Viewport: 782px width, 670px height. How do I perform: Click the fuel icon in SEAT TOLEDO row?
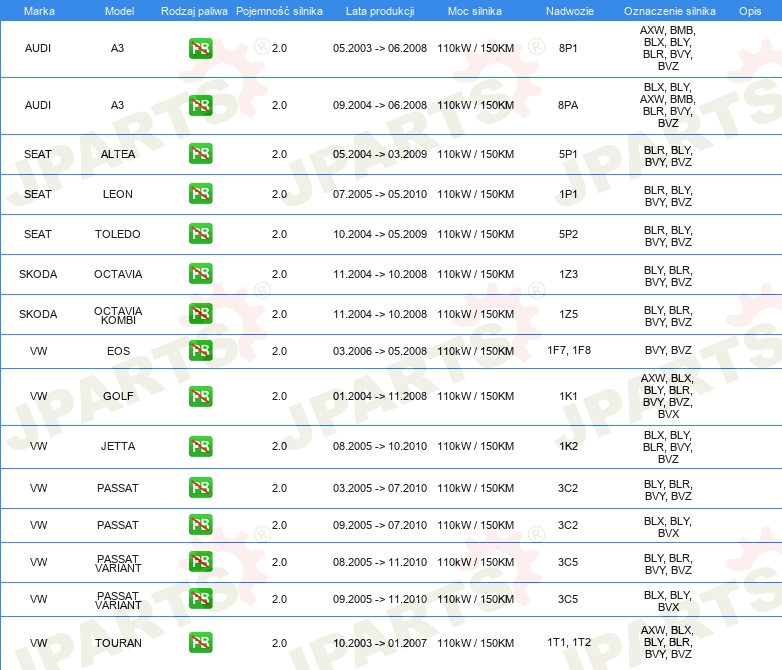point(200,234)
